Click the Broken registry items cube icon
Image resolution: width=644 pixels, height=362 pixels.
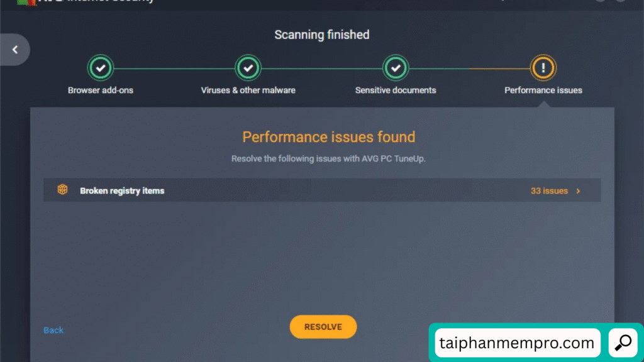[62, 190]
